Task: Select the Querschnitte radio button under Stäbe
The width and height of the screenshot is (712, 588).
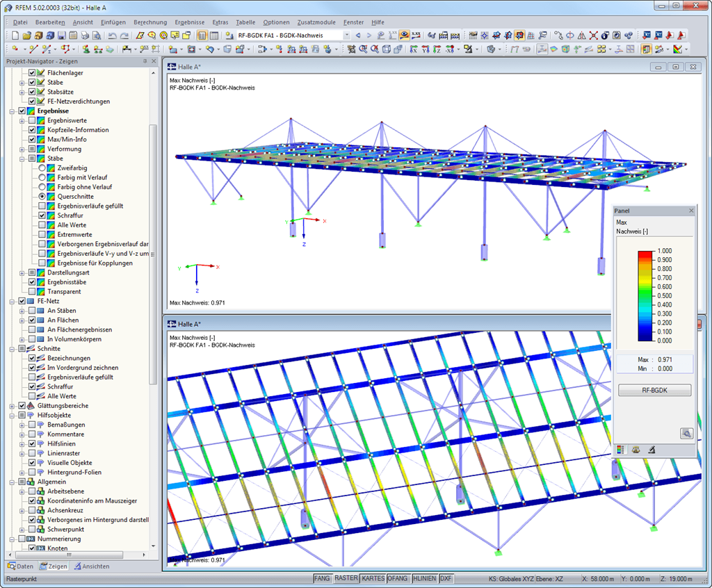Action: pos(42,196)
